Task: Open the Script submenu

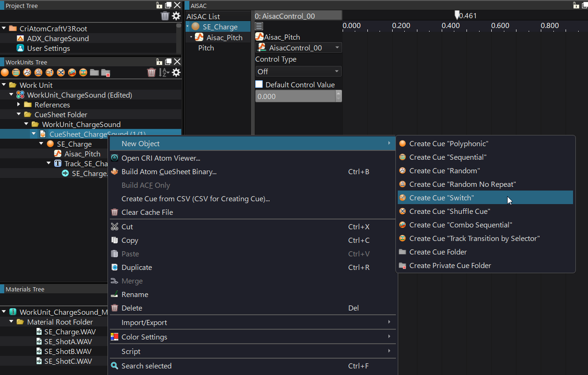Action: pyautogui.click(x=252, y=352)
